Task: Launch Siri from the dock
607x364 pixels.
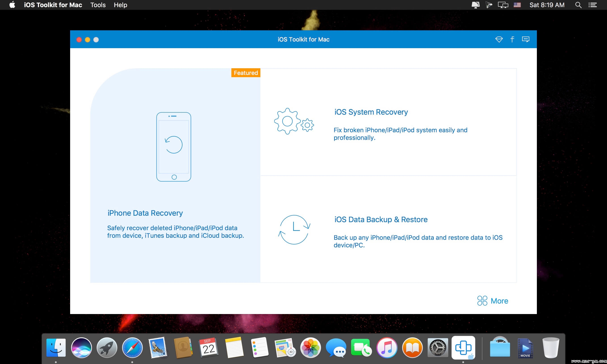Action: [x=82, y=347]
